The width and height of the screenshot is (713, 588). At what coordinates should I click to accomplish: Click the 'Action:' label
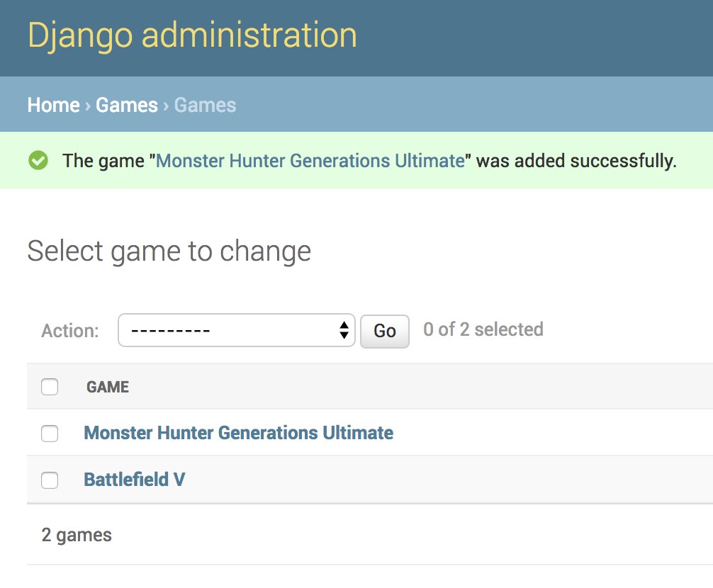[70, 331]
